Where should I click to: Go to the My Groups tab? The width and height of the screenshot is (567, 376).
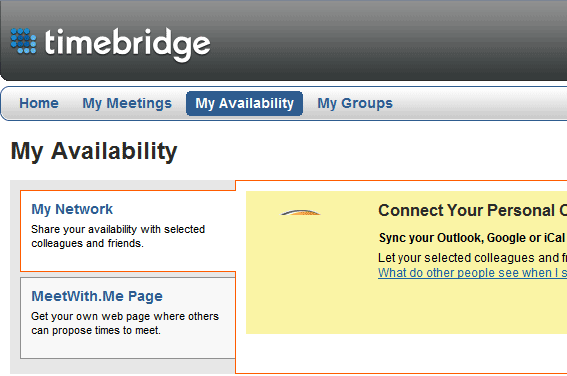pyautogui.click(x=355, y=103)
